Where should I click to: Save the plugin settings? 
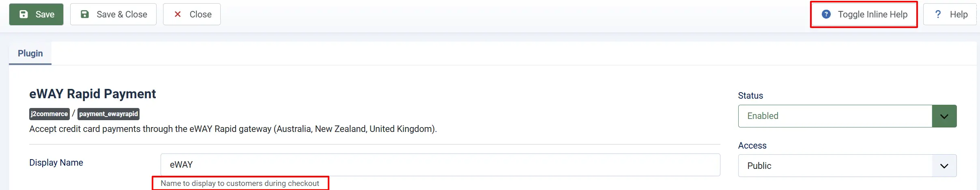click(x=37, y=14)
